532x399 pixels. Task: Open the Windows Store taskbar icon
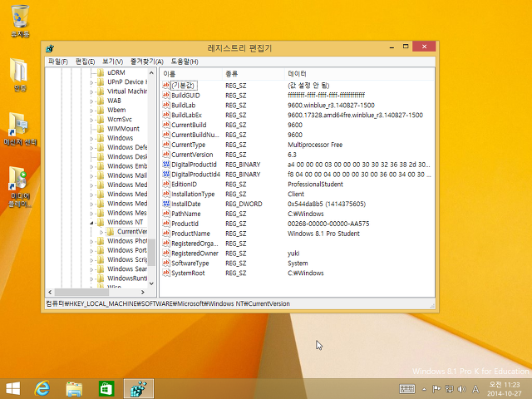106,388
